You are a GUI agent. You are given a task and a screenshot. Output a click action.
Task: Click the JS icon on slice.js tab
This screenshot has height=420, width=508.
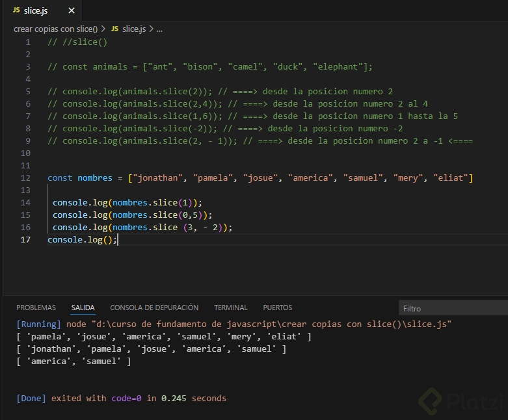(x=17, y=11)
